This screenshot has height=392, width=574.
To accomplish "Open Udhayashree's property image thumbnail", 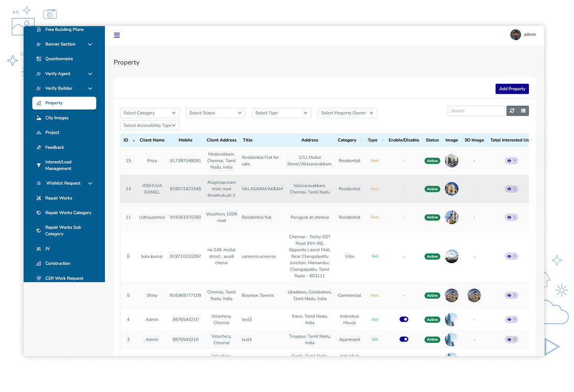I will [x=452, y=217].
